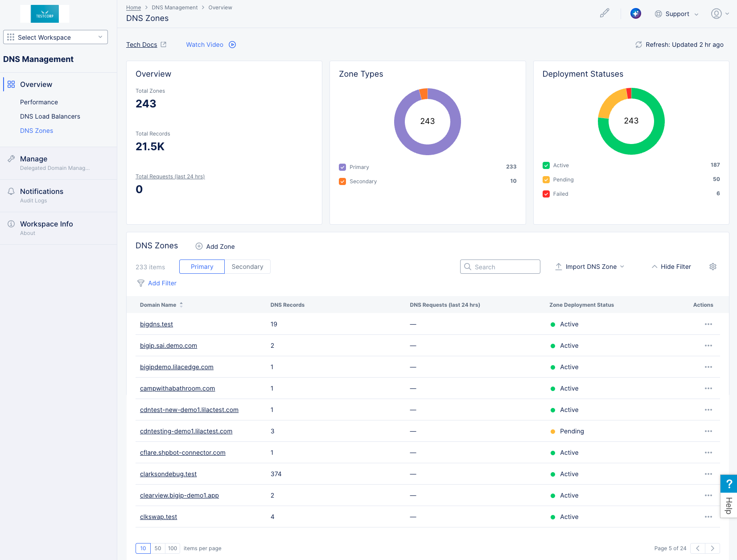
Task: Click the Tech Docs link
Action: (x=141, y=44)
